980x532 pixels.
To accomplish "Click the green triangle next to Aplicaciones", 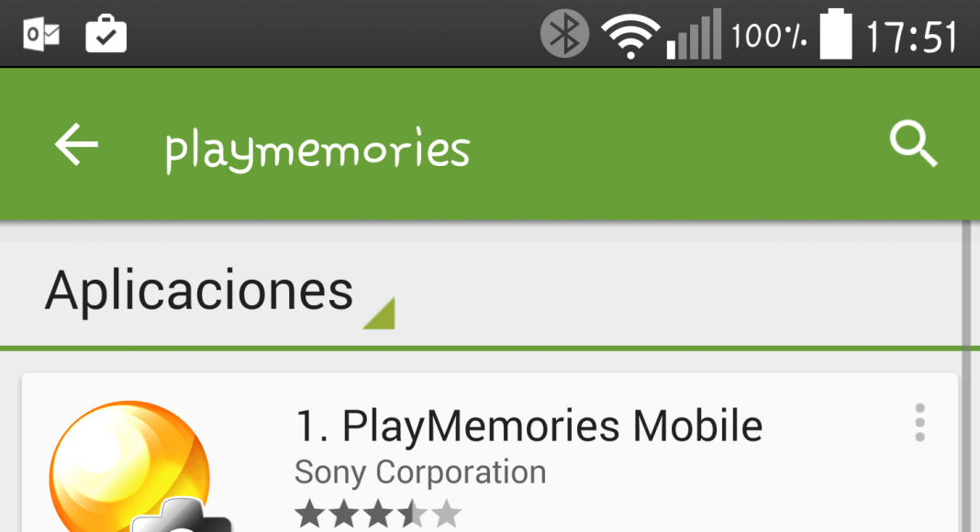I will [x=379, y=314].
